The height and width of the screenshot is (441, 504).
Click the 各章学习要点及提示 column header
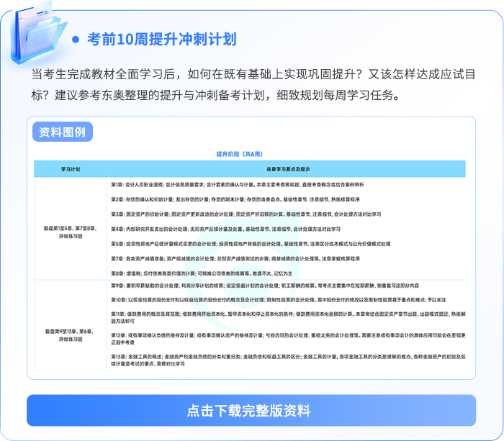coord(287,169)
